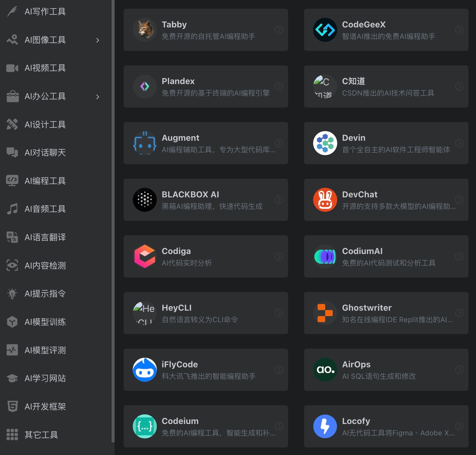The width and height of the screenshot is (476, 455).
Task: Click the C知道 broken thumbnail image
Action: (325, 86)
